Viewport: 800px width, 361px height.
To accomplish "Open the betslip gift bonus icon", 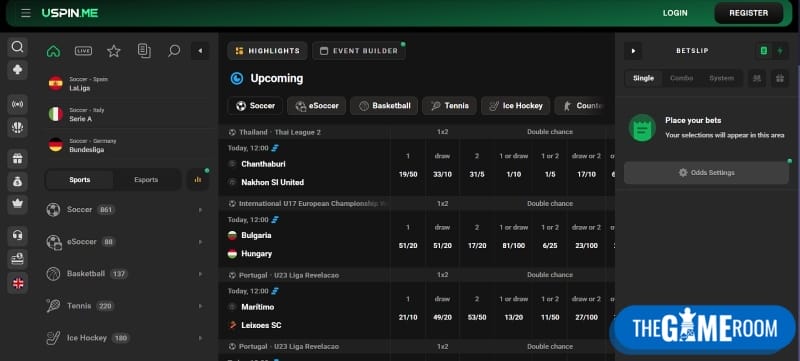I will click(x=780, y=78).
